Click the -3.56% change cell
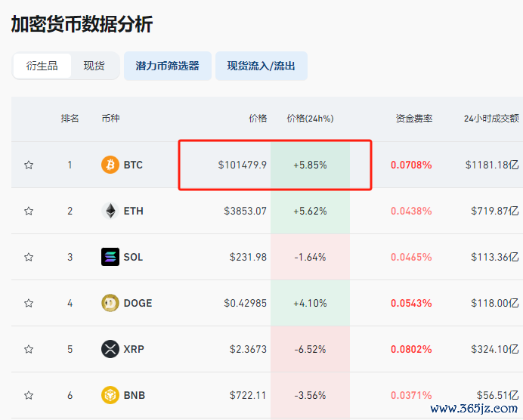This screenshot has width=523, height=420. point(310,395)
